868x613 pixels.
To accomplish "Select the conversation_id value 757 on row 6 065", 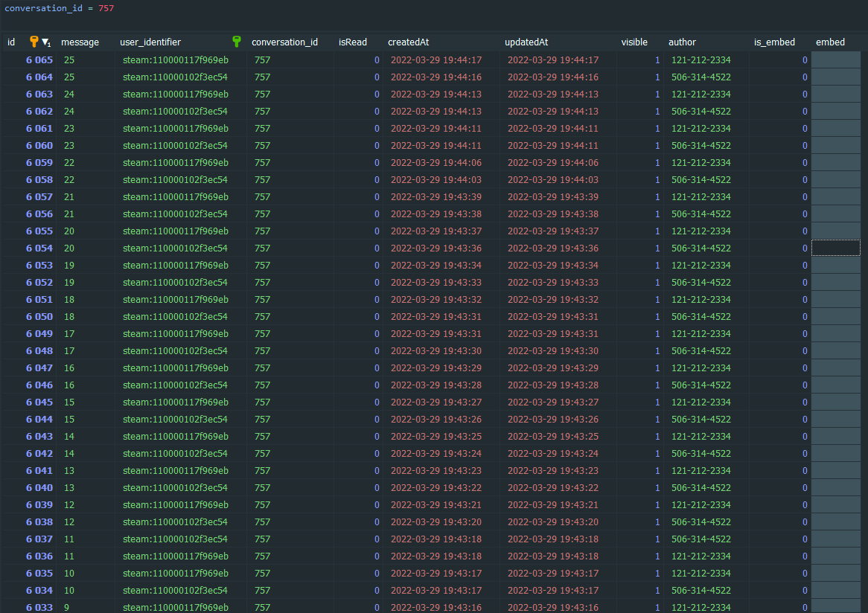I will click(262, 60).
